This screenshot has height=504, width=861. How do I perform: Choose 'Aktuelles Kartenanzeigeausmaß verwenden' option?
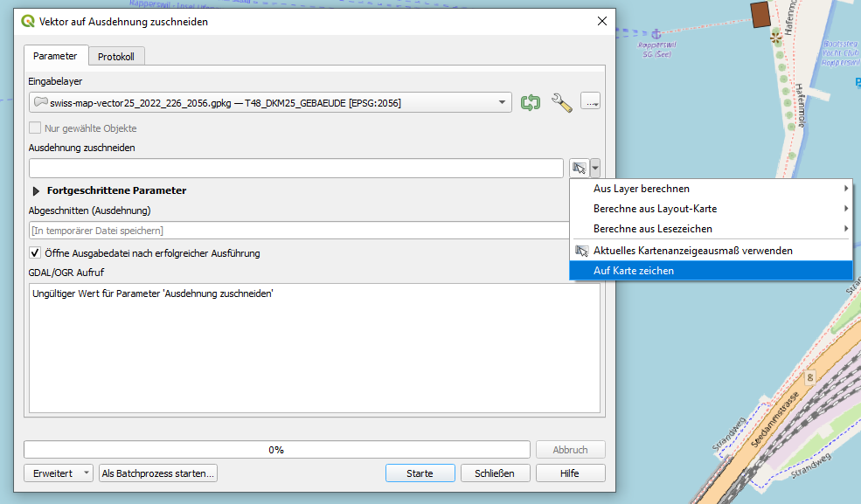(x=692, y=251)
